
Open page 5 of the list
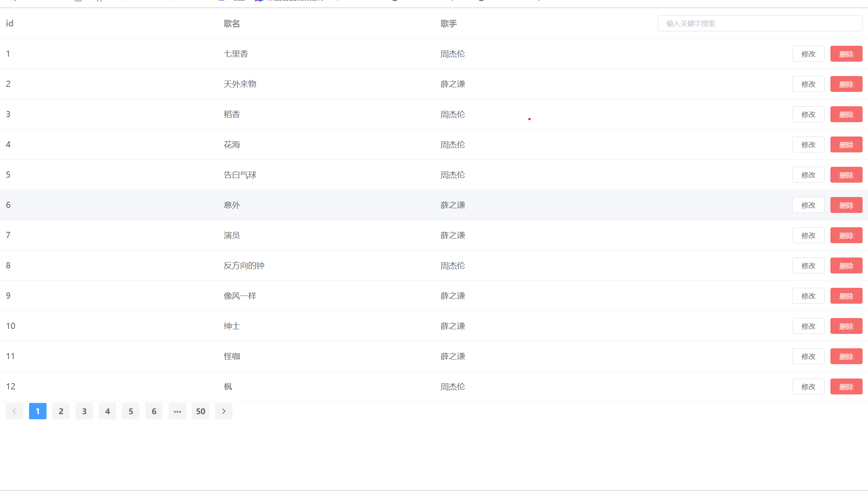131,411
